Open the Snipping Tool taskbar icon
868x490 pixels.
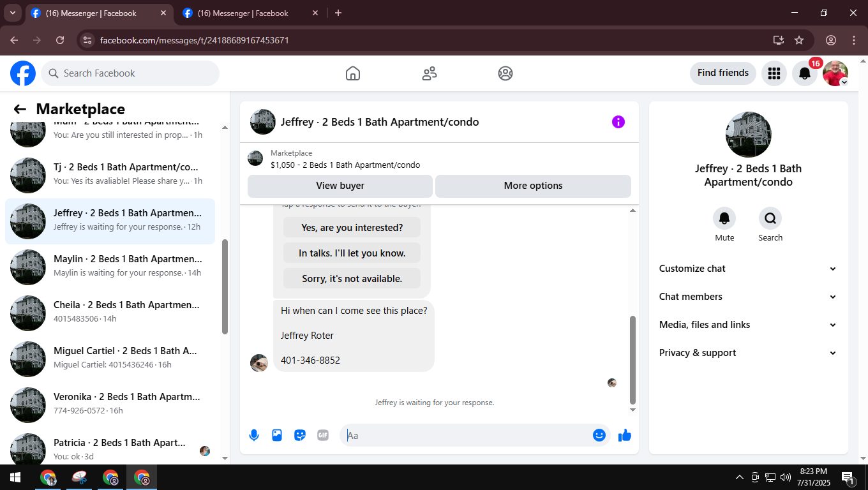click(79, 477)
